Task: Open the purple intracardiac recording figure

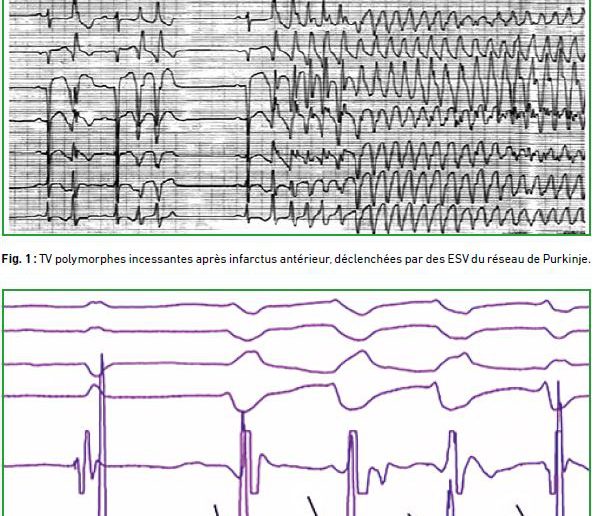Action: (297, 403)
